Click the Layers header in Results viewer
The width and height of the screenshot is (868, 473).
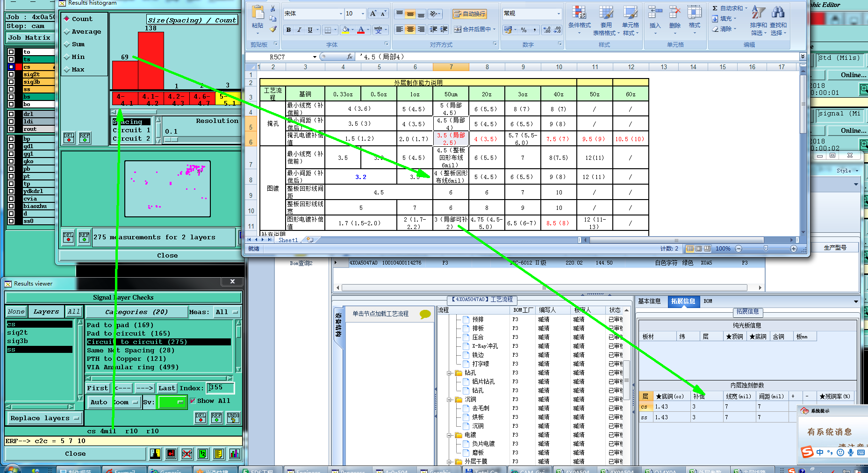click(x=46, y=312)
